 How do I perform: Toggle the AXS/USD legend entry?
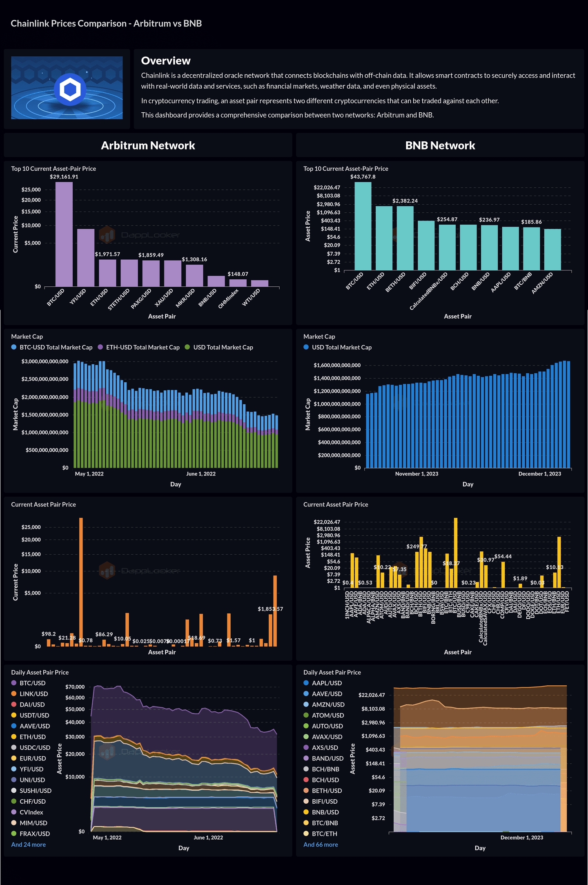[321, 747]
